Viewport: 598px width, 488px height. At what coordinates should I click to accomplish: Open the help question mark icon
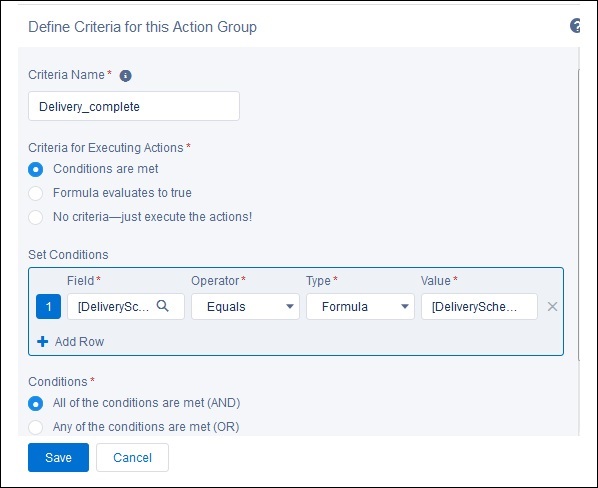click(x=575, y=26)
